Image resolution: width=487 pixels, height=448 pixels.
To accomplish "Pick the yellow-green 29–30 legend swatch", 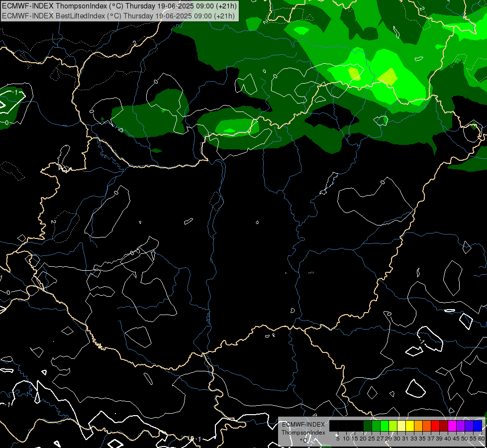I will click(x=393, y=426).
